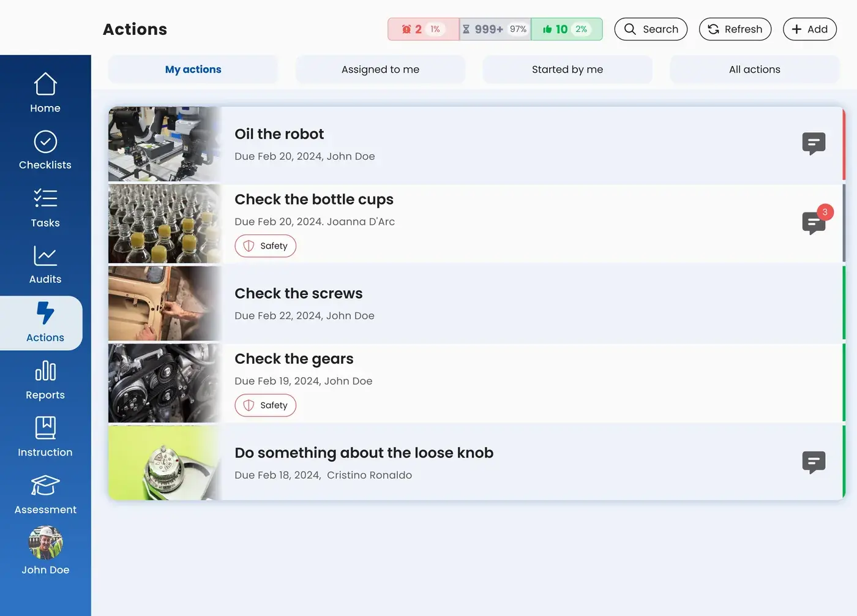This screenshot has height=616, width=857.
Task: Open the bottle cups thumbnail image
Action: pyautogui.click(x=164, y=224)
